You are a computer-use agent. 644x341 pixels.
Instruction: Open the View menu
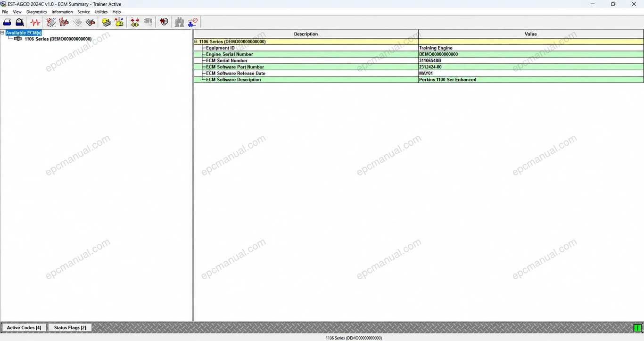click(17, 12)
